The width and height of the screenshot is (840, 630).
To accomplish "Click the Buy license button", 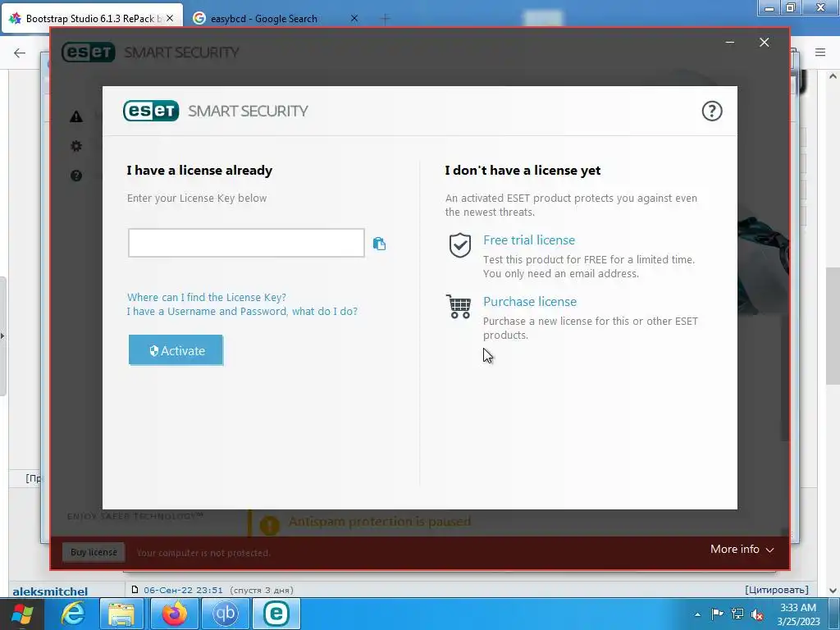I will pyautogui.click(x=94, y=552).
